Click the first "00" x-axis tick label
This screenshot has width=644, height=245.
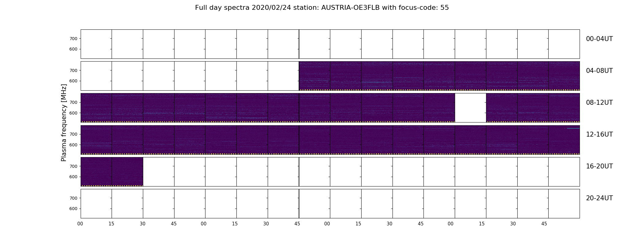coord(80,224)
